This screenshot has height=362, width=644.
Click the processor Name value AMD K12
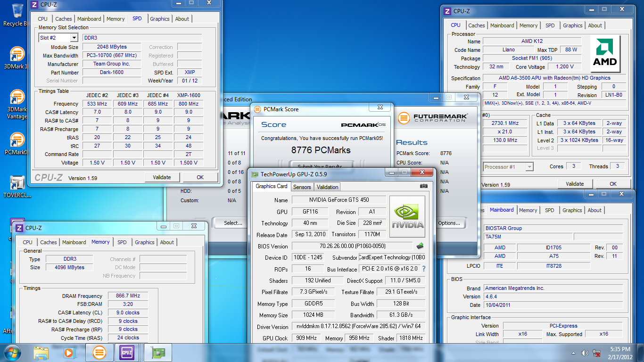pyautogui.click(x=532, y=41)
